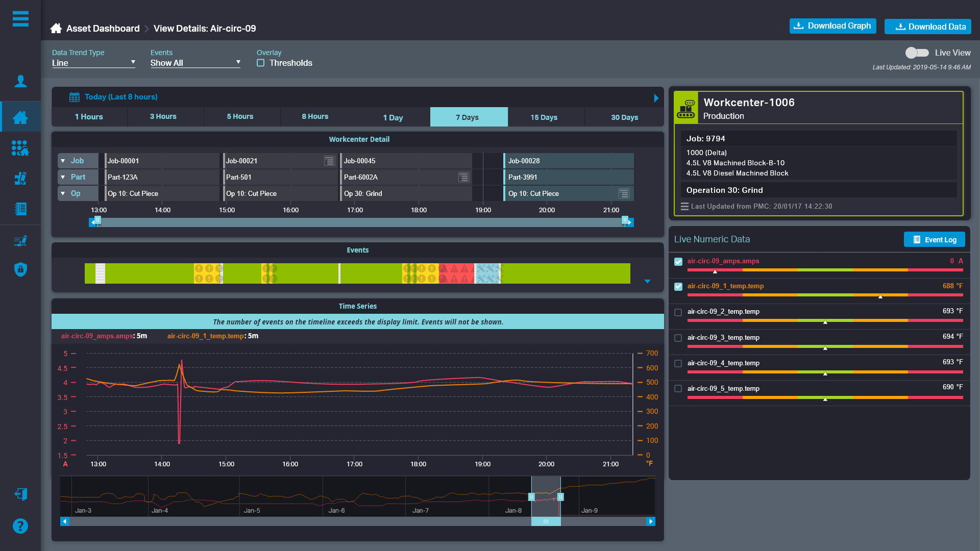The image size is (980, 551).
Task: Click the security lock shield icon
Action: pyautogui.click(x=20, y=269)
